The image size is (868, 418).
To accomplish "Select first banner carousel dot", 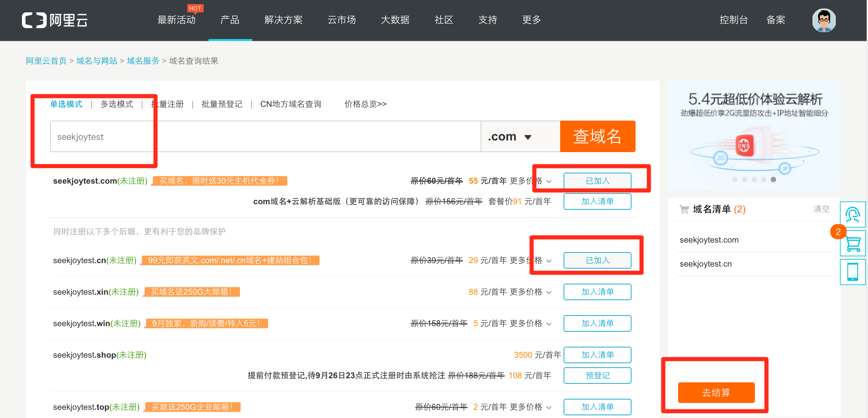I will (x=735, y=180).
